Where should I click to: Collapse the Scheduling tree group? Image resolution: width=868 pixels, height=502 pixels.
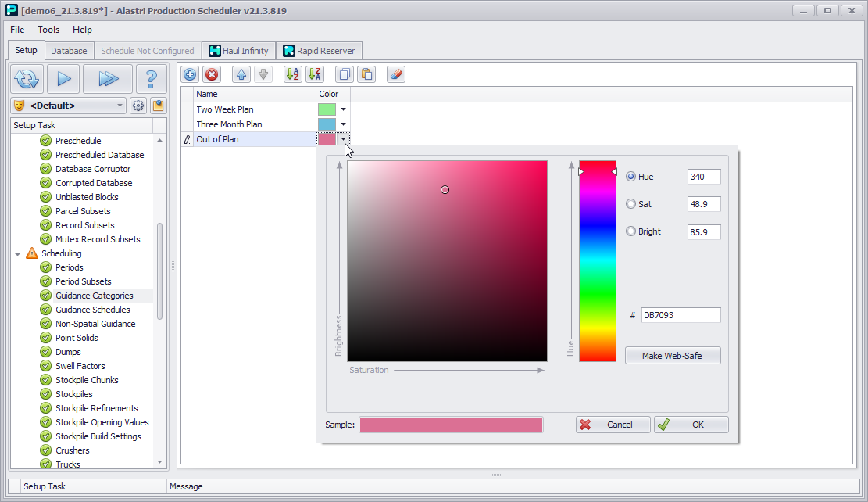17,254
